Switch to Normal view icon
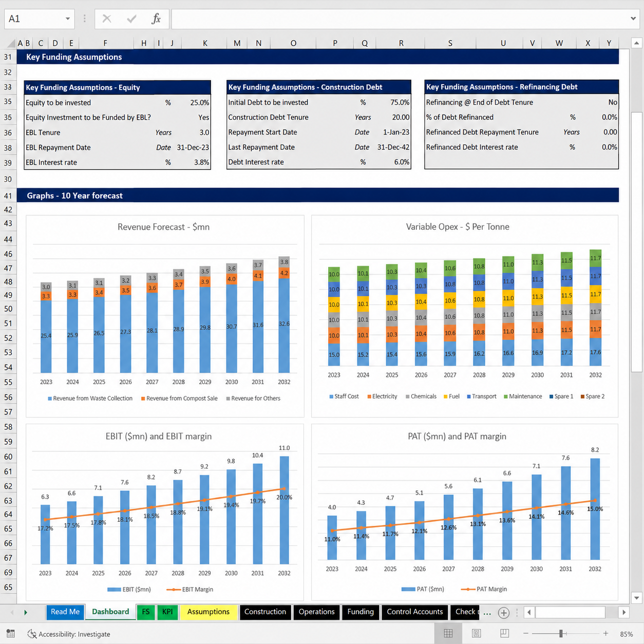Viewport: 644px width, 644px height. [448, 633]
